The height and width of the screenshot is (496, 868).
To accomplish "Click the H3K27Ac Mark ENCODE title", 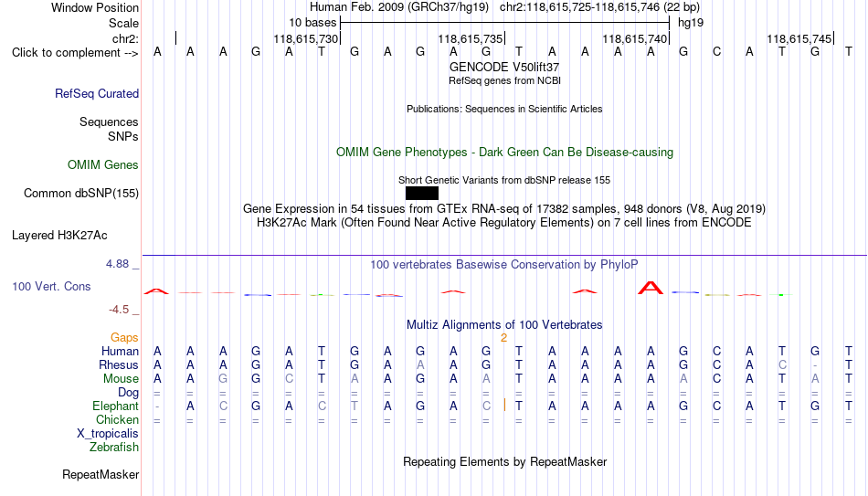I will tap(504, 223).
